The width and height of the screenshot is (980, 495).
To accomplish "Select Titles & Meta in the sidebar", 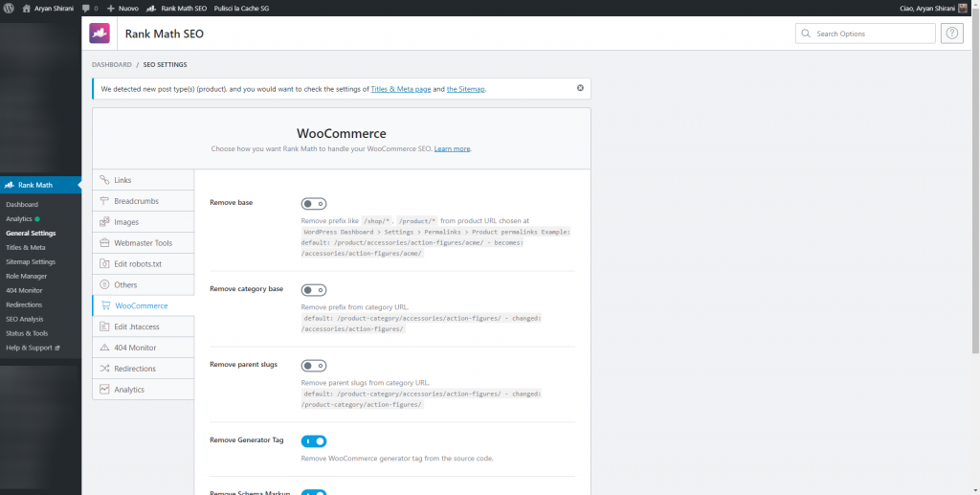I will (x=26, y=247).
